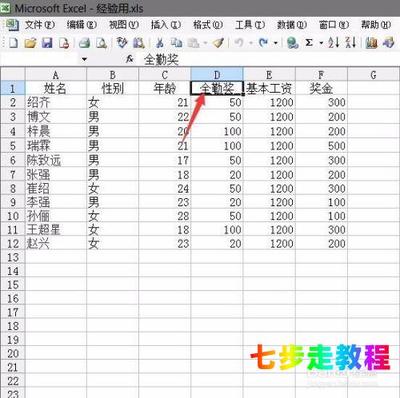400x398 pixels.
Task: Select the name cell 陈致远
Action: click(56, 161)
